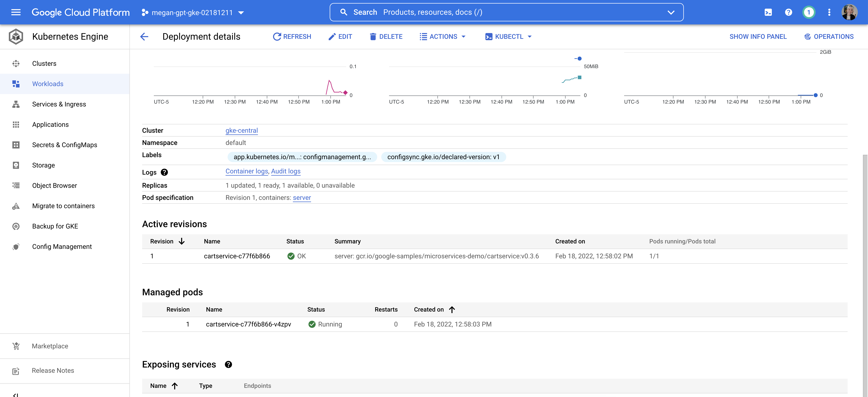868x397 pixels.
Task: Click the Applications grid icon
Action: 16,125
